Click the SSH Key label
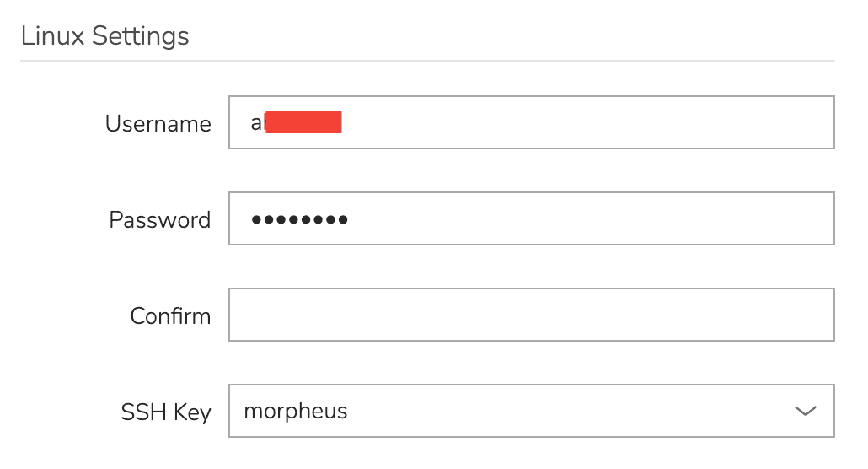This screenshot has height=469, width=868. (166, 413)
